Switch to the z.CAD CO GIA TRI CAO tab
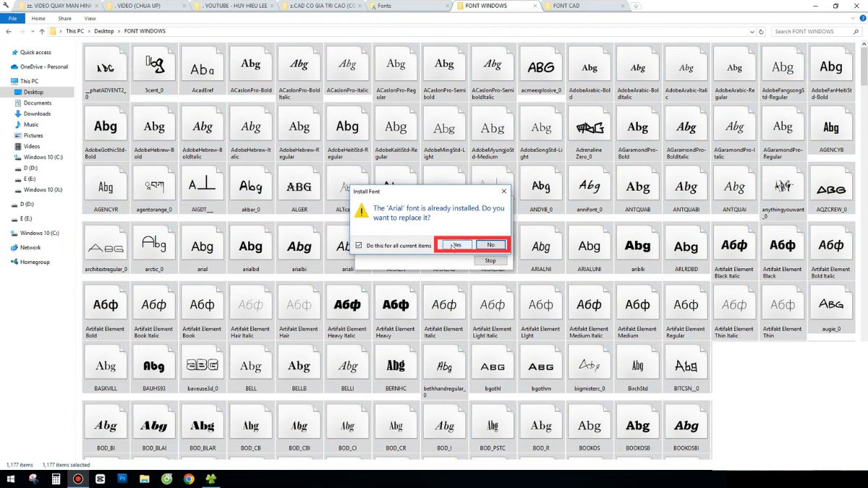The image size is (868, 488). [x=322, y=6]
